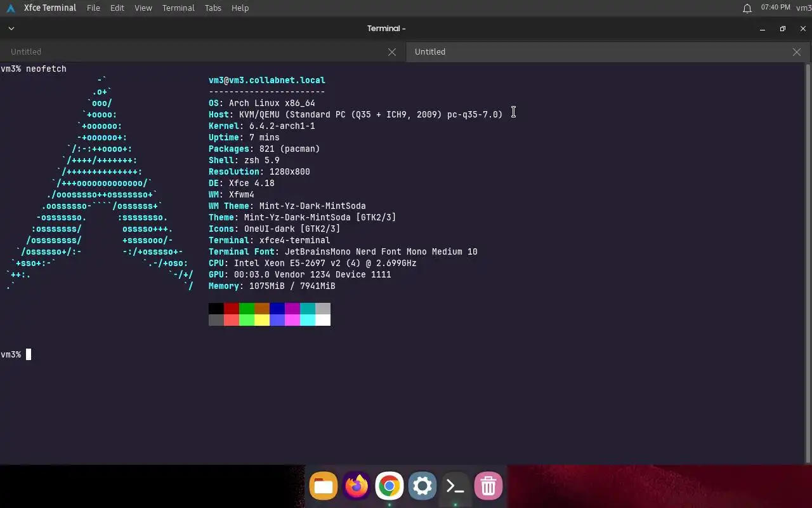Open the notification bell icon

[747, 8]
